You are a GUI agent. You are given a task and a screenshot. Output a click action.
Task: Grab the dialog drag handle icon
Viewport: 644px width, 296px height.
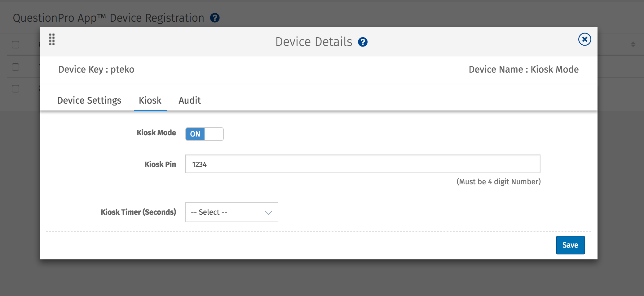(51, 40)
